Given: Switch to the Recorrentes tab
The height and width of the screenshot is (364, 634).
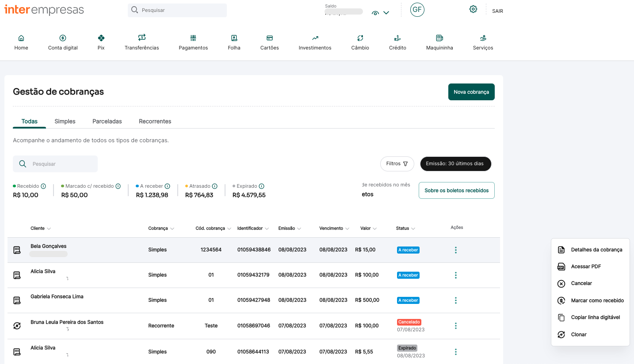Looking at the screenshot, I should click(155, 121).
